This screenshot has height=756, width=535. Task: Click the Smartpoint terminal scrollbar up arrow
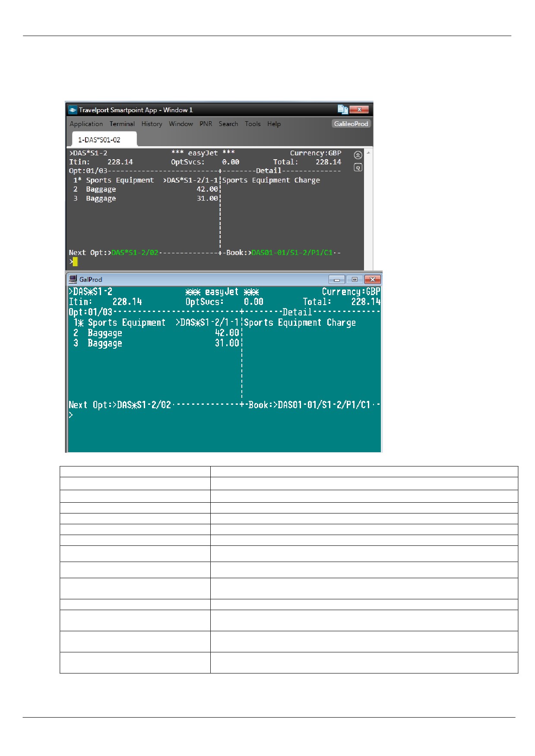pos(368,153)
